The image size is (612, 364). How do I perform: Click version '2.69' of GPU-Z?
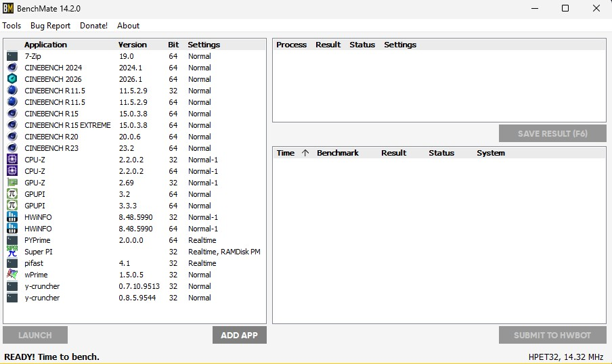point(127,183)
